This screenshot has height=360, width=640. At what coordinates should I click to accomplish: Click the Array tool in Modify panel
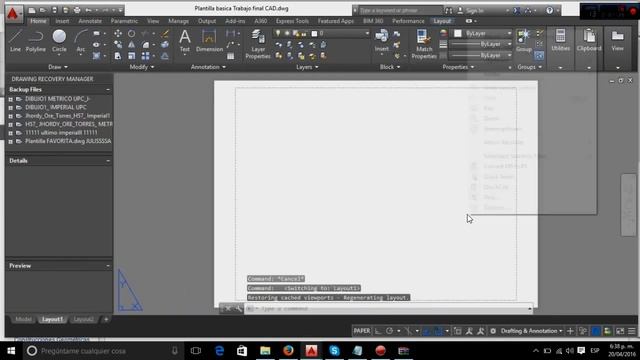(x=145, y=56)
